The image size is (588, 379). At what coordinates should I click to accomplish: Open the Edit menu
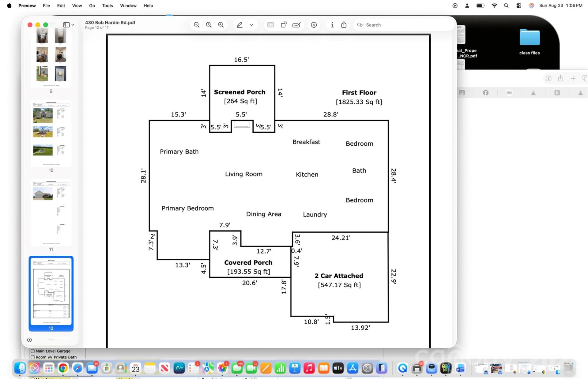pos(61,6)
